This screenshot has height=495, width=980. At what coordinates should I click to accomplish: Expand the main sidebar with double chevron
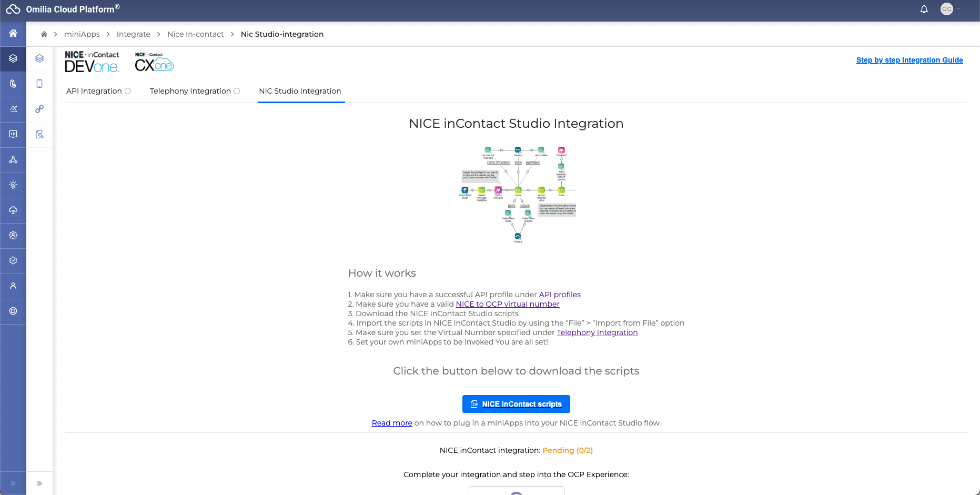tap(13, 483)
